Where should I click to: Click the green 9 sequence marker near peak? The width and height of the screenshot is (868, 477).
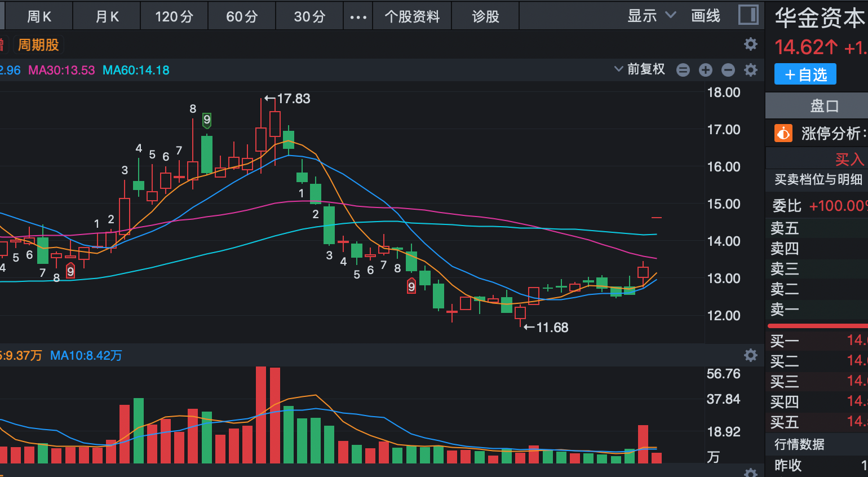[207, 120]
